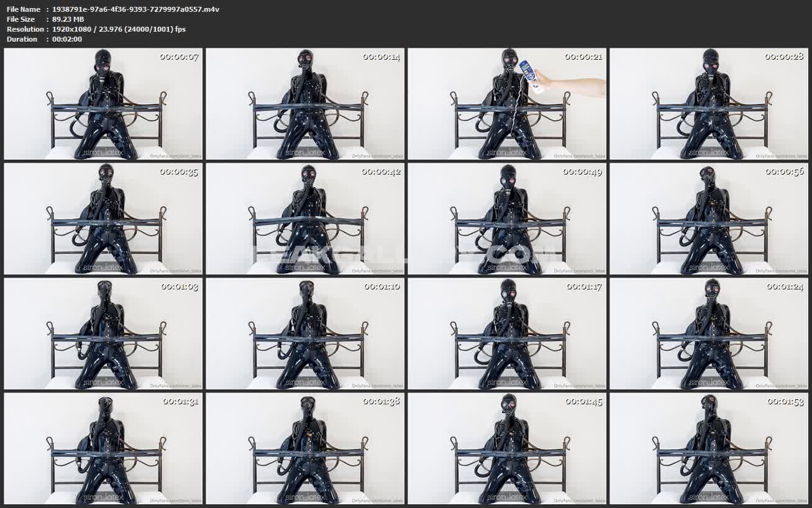
Task: Open the thumbnail at 00:00:07
Action: point(103,104)
